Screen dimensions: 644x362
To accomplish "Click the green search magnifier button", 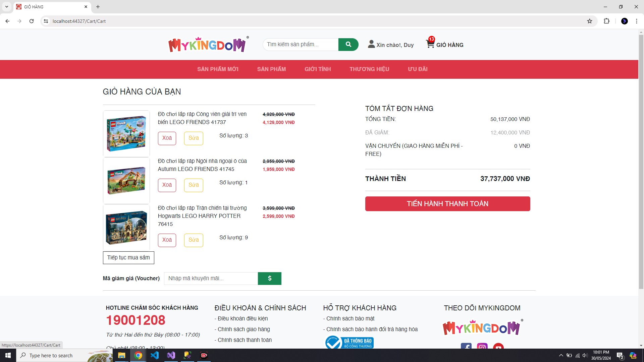I will click(348, 44).
